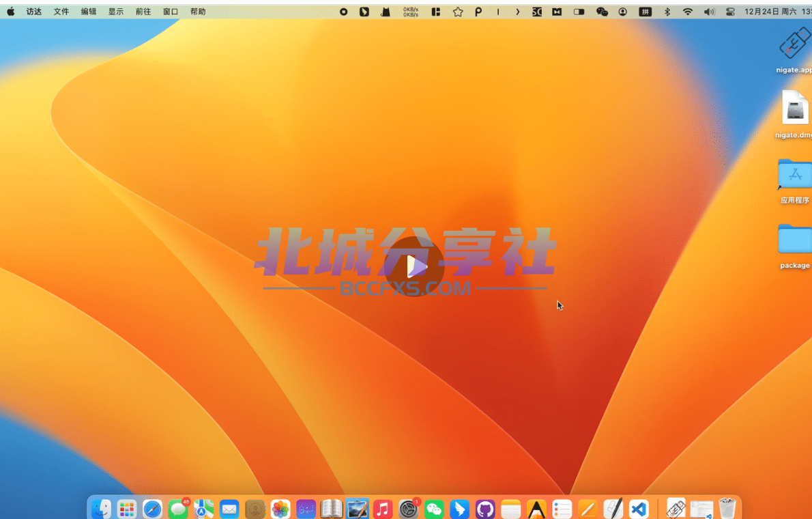
Task: Open the blue bird DingTalk icon
Action: pos(459,509)
